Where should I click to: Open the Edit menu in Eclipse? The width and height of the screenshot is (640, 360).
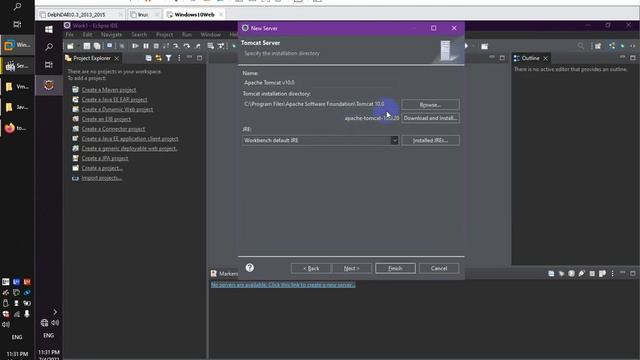[87, 35]
